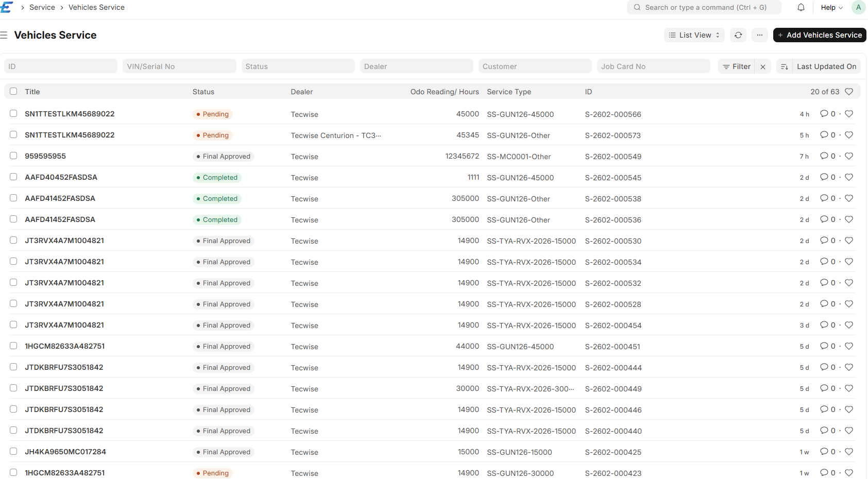Open the Filter button
The image size is (868, 479).
point(737,66)
